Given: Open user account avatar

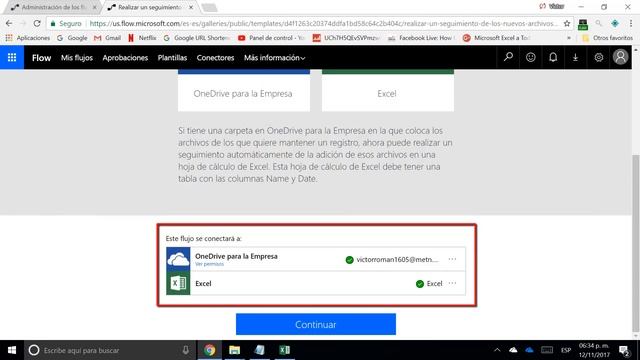Looking at the screenshot, I should click(620, 57).
